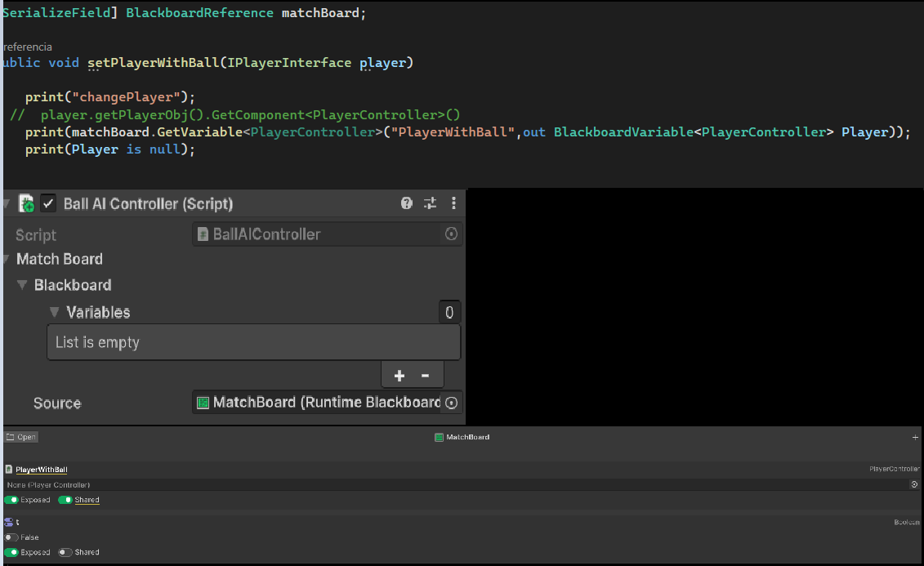Click the MatchBoard icon in the Source field
Screen dimensions: 924x566
pyautogui.click(x=203, y=402)
